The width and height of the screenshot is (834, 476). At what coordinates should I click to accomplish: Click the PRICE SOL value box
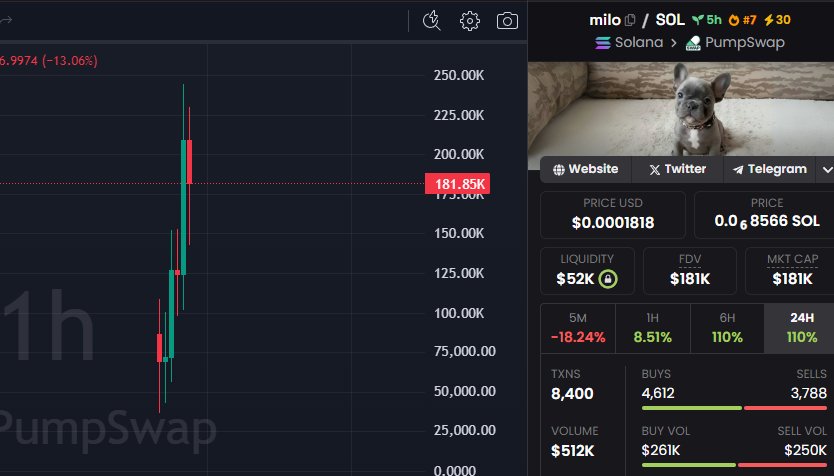click(x=764, y=215)
